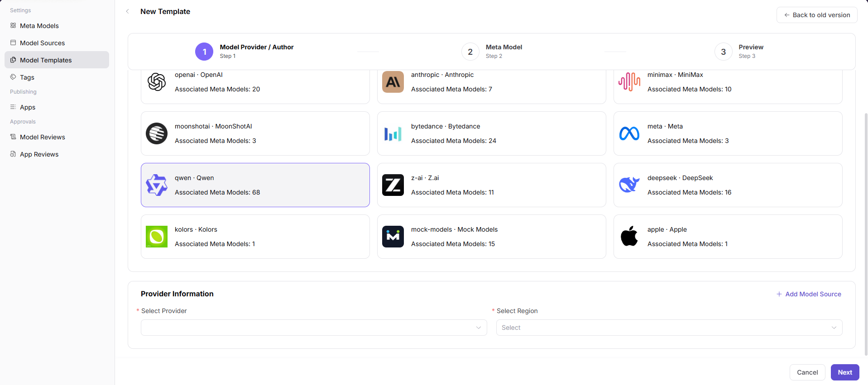The width and height of the screenshot is (868, 385).
Task: Click the Anthropic logo icon
Action: 393,82
